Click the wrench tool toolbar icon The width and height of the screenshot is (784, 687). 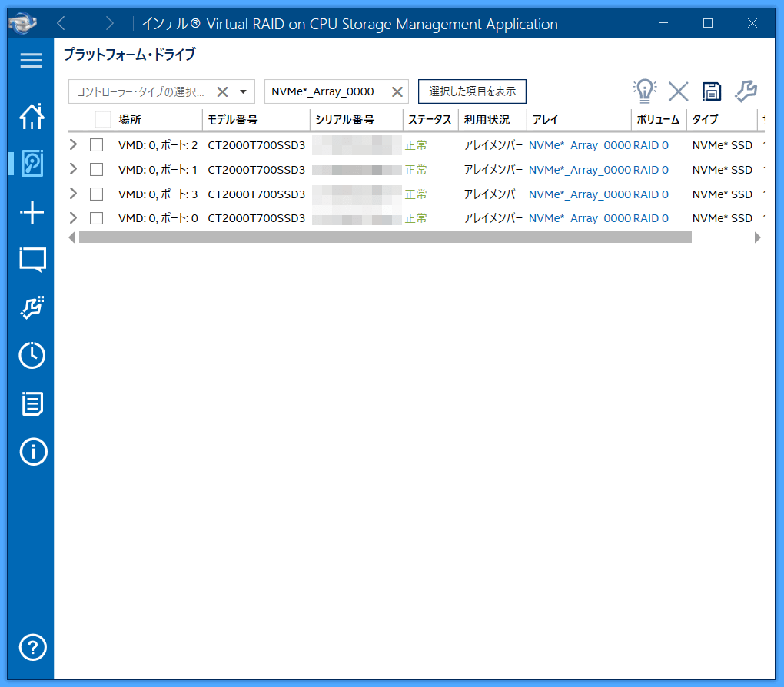746,91
